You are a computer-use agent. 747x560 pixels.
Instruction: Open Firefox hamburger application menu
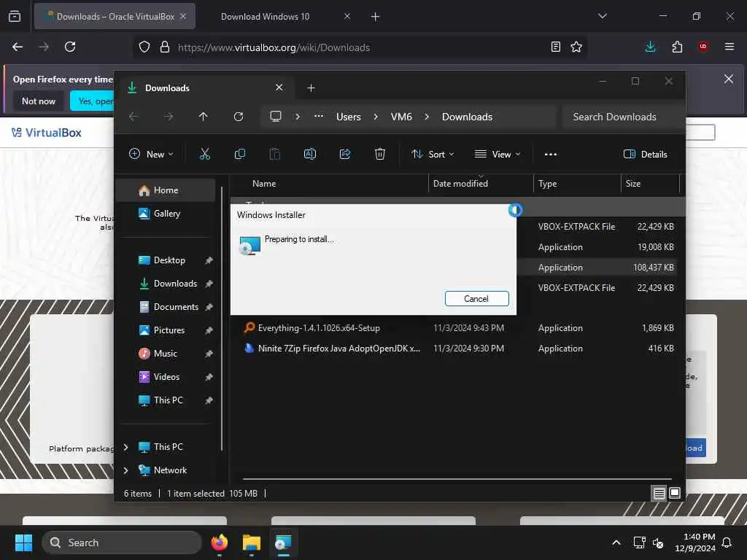tap(729, 47)
